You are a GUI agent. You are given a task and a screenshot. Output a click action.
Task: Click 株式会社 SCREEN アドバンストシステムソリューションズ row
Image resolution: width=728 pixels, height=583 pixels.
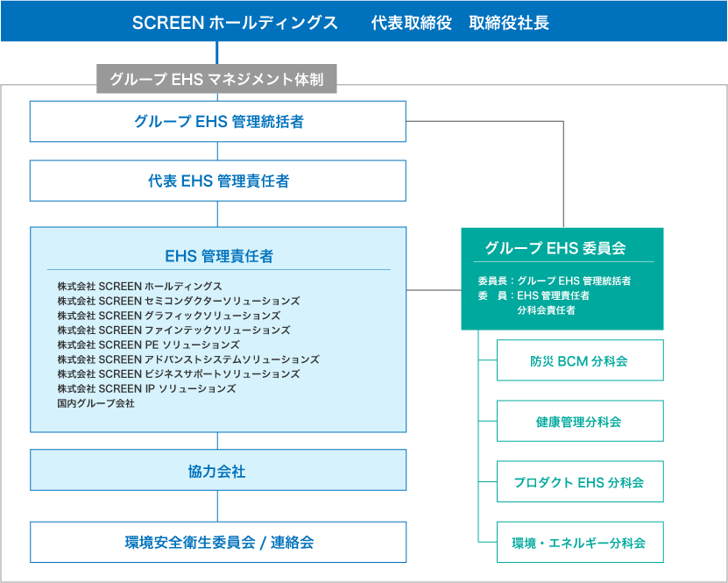188,359
